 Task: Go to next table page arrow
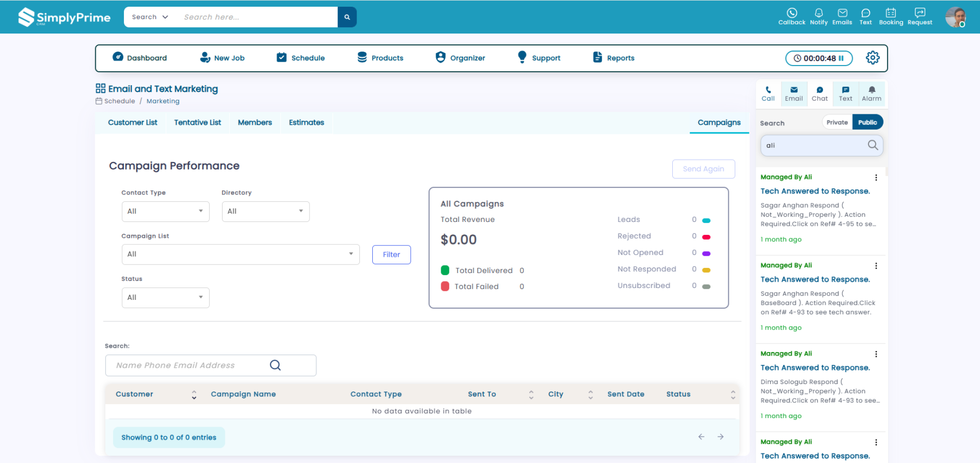click(720, 437)
